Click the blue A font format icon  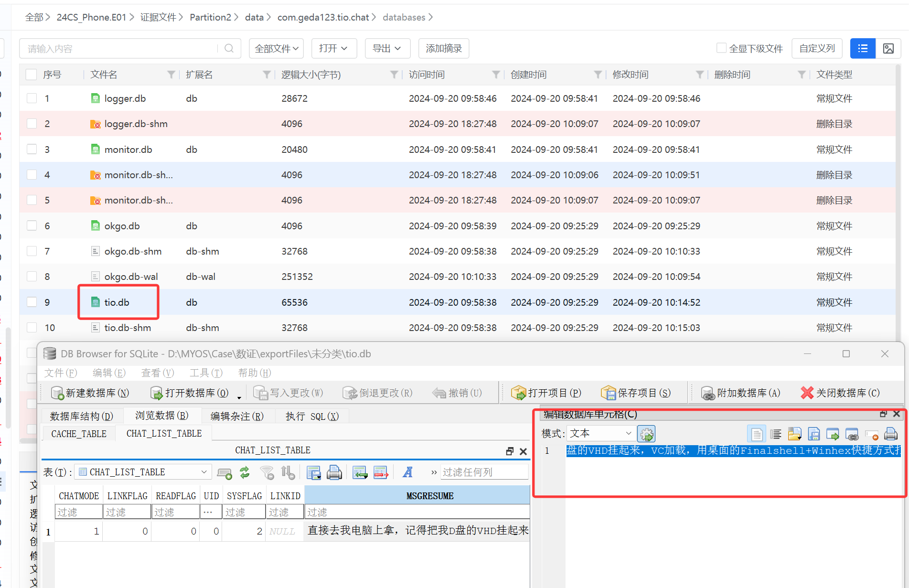pyautogui.click(x=407, y=472)
